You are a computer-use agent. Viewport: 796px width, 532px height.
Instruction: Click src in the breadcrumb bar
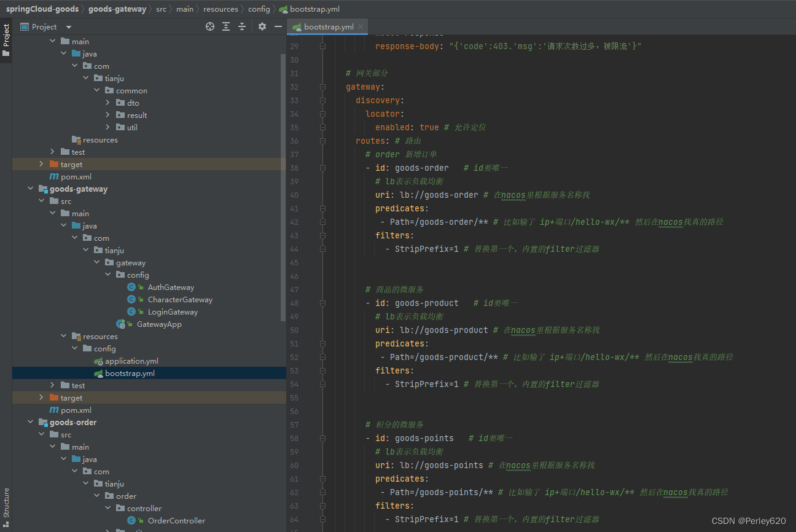click(161, 9)
